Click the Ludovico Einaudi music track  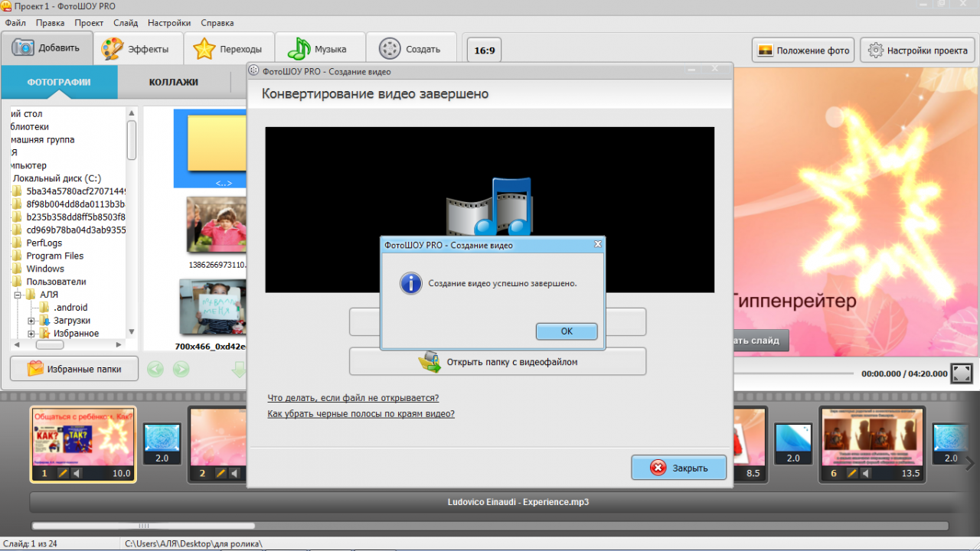pyautogui.click(x=518, y=502)
